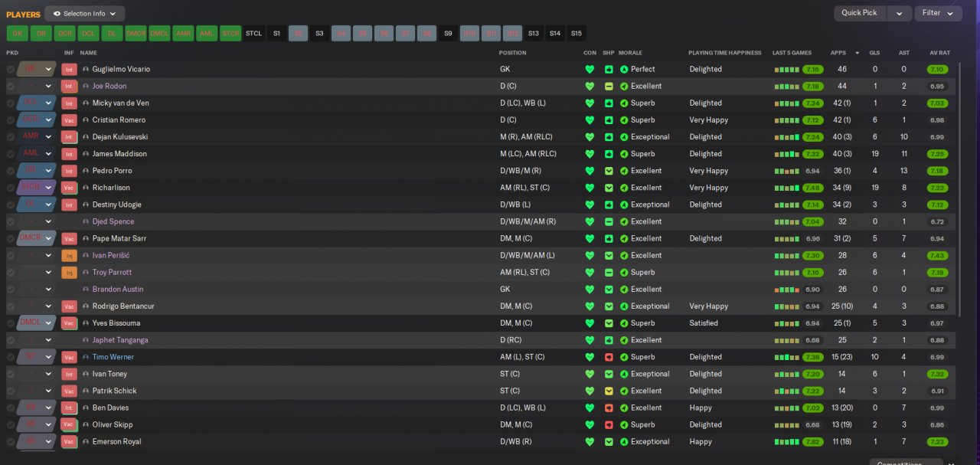
Task: Toggle the picked checkmark for Richarlison
Action: (x=11, y=188)
